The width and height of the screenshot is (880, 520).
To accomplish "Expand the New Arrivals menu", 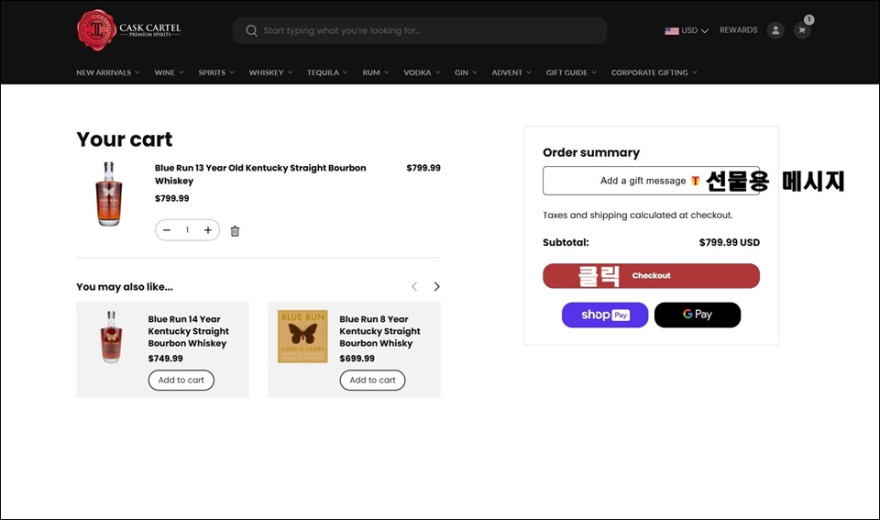I will (x=108, y=72).
